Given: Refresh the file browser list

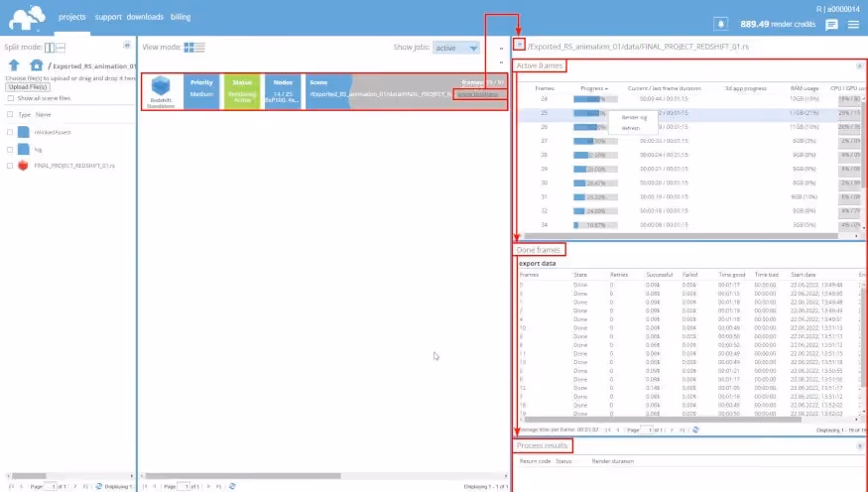Looking at the screenshot, I should pyautogui.click(x=98, y=486).
